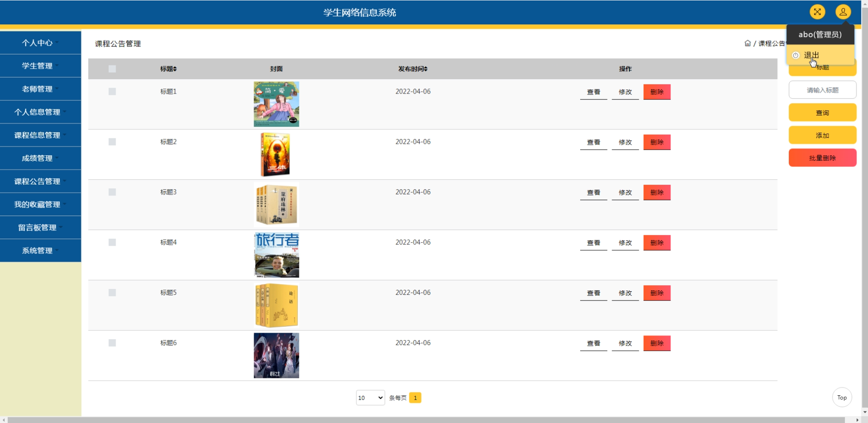The height and width of the screenshot is (423, 868).
Task: Click 删除 for 标题5
Action: tap(657, 293)
